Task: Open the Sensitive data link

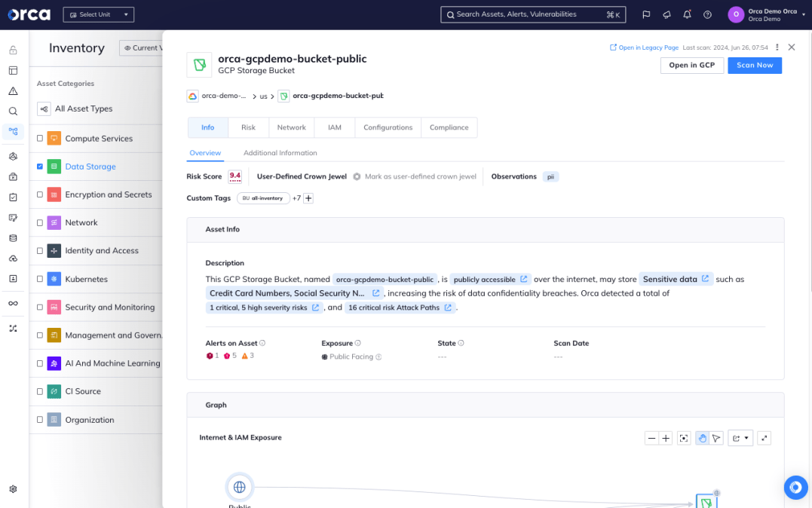Action: (x=676, y=279)
